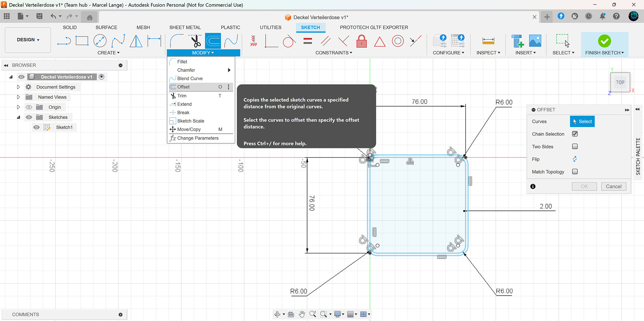This screenshot has width=644, height=321.
Task: Click the 2.00 dimension value
Action: coord(546,206)
